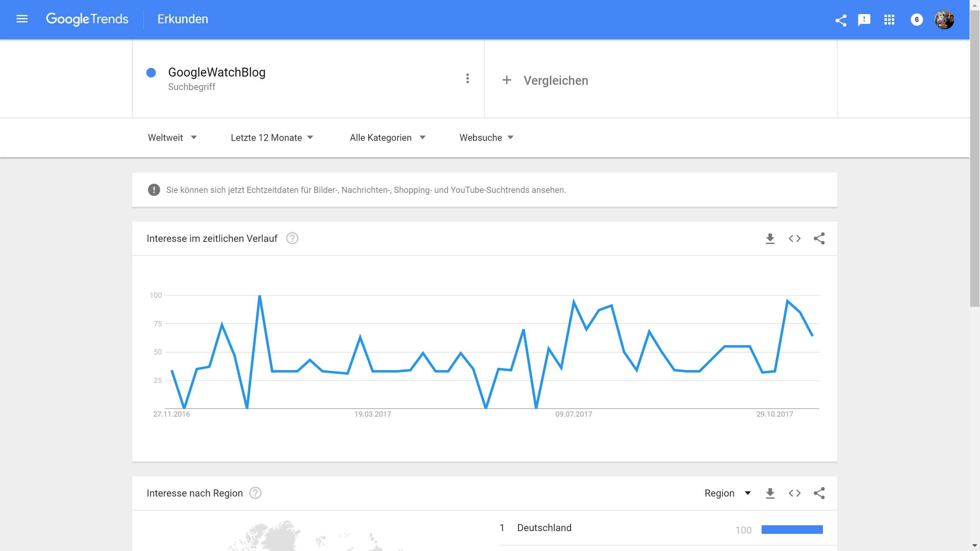Open the Weltweit region dropdown

tap(172, 138)
